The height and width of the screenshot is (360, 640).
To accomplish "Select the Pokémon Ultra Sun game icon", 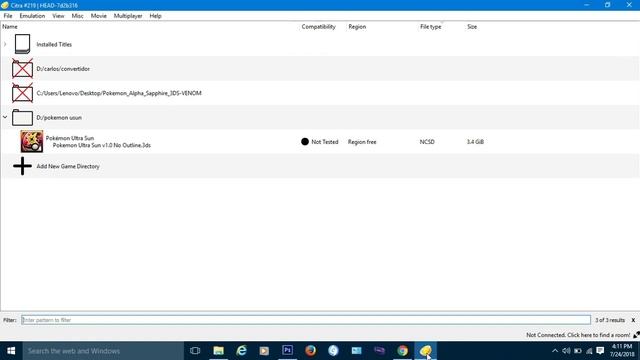I will point(32,142).
